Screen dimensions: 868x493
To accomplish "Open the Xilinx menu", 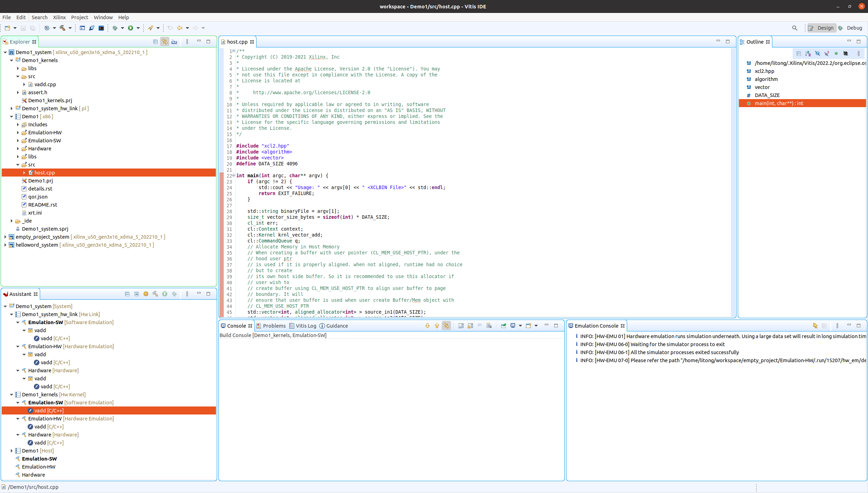I will point(59,17).
